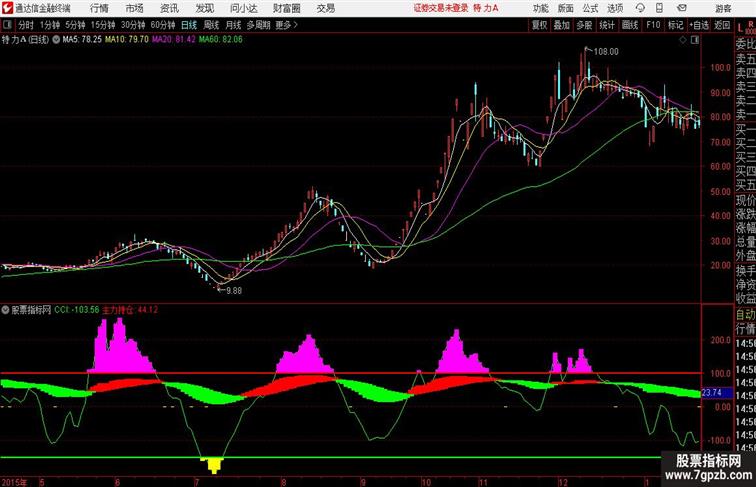Click the 叠加 overlay toolbar button
This screenshot has height=487, width=756.
561,25
